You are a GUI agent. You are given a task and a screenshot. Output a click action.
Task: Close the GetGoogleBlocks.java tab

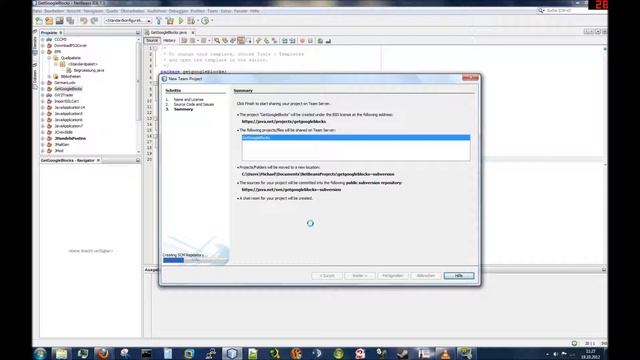193,32
